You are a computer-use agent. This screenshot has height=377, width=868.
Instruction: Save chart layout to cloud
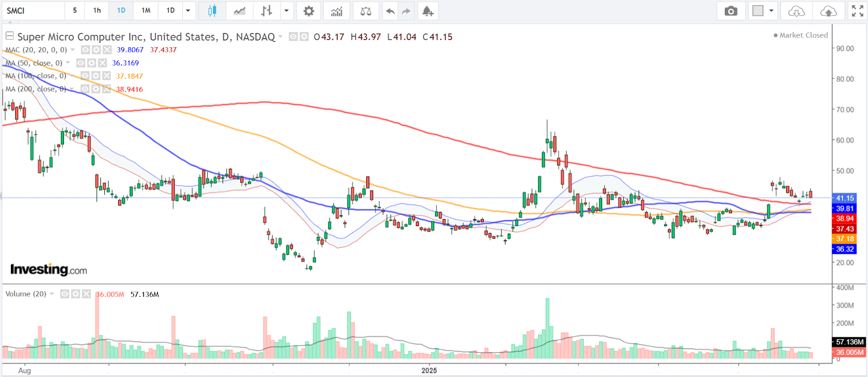pos(828,11)
